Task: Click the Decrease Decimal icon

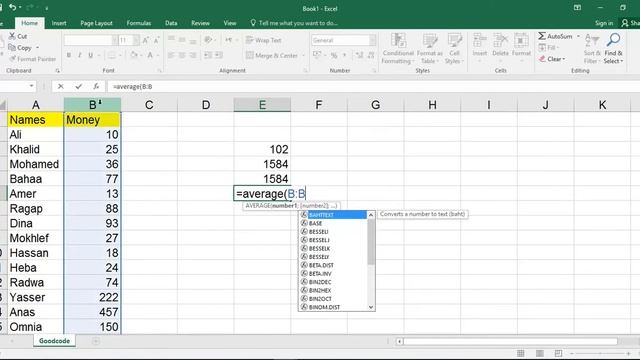Action: pyautogui.click(x=371, y=55)
